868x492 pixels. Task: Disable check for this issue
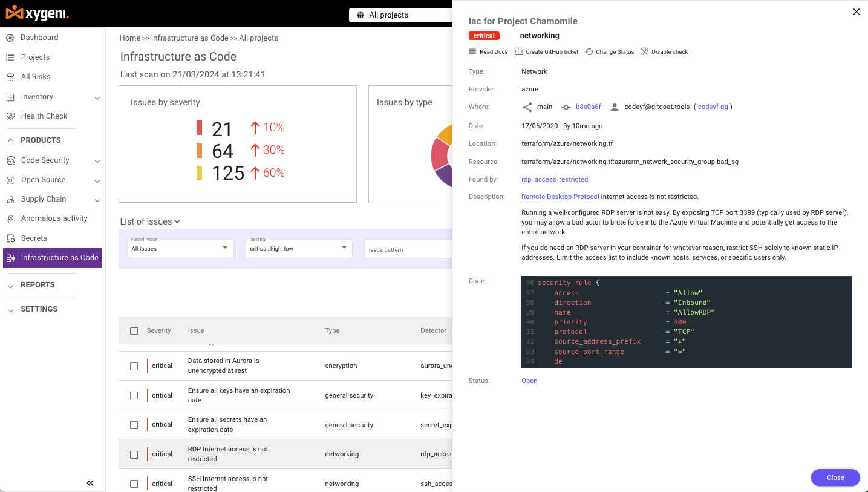click(x=664, y=51)
